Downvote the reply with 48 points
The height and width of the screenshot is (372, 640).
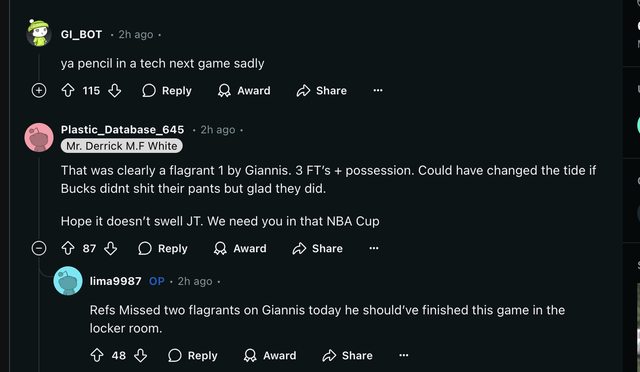pos(140,355)
